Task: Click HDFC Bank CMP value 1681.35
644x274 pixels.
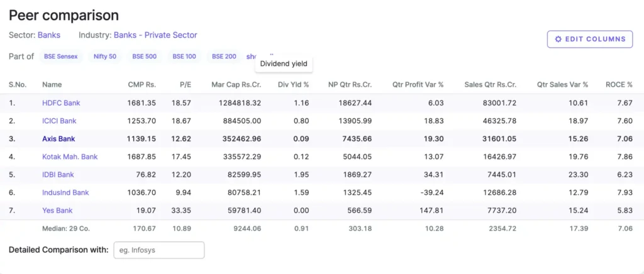Action: tap(142, 103)
